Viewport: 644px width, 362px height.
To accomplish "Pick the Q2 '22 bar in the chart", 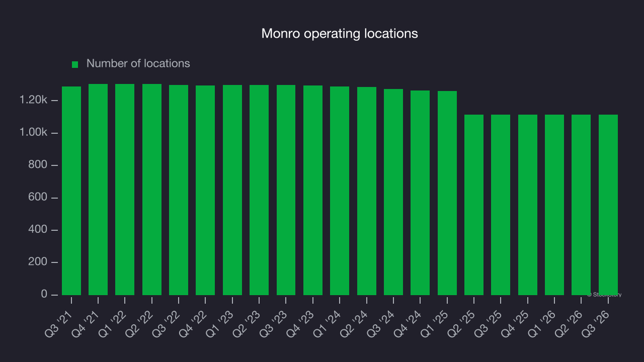I will 152,190.
